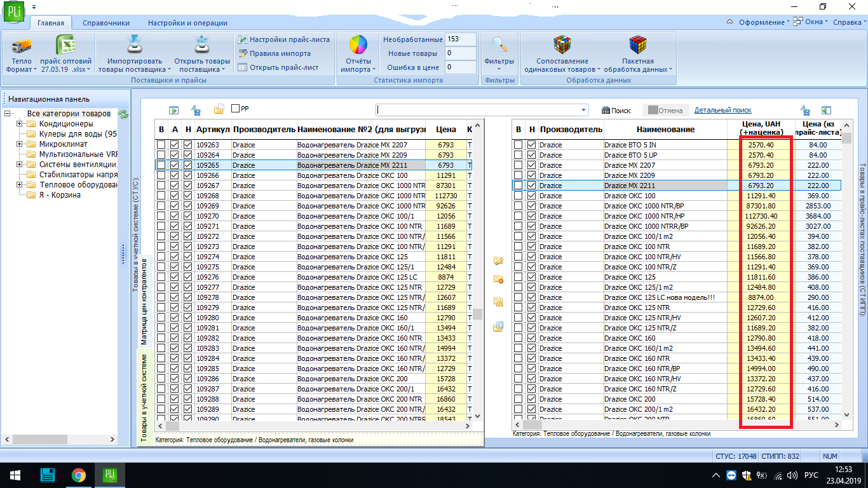Toggle the PP checkbox

click(236, 109)
